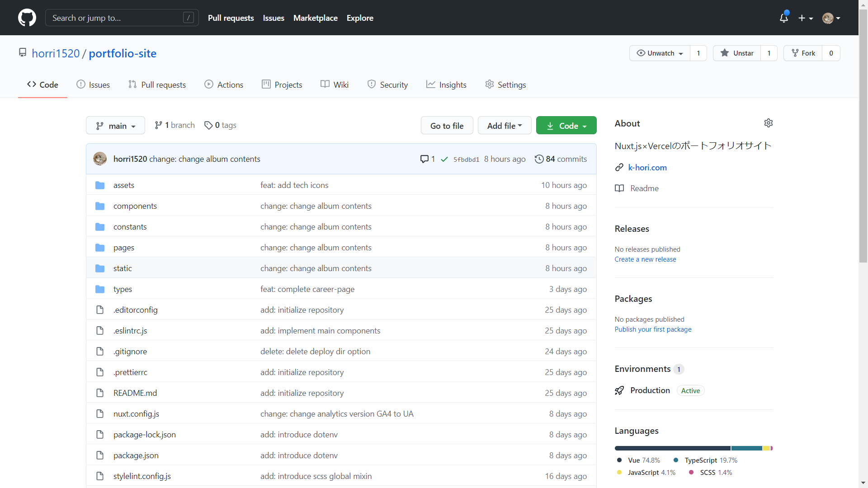This screenshot has width=868, height=488.
Task: Open the Unwatch dropdown
Action: [x=659, y=53]
